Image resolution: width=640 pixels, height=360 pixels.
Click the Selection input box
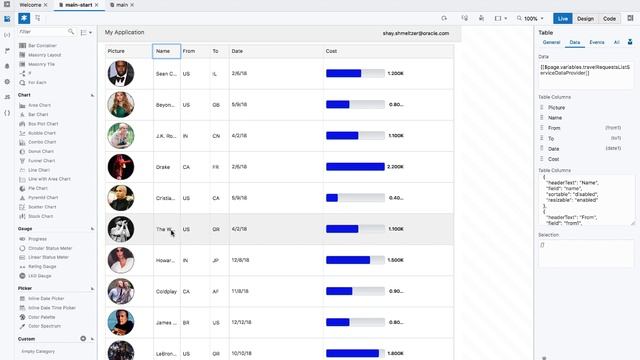click(586, 254)
